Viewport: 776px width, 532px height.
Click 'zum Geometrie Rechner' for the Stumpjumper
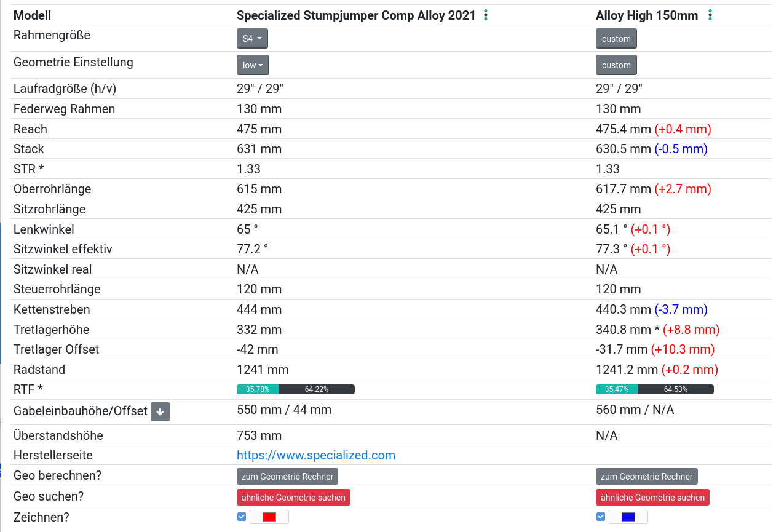[x=287, y=477]
